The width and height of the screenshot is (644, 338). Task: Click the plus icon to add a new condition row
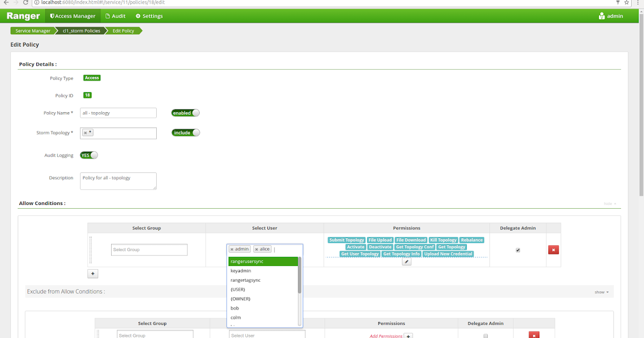click(x=92, y=273)
